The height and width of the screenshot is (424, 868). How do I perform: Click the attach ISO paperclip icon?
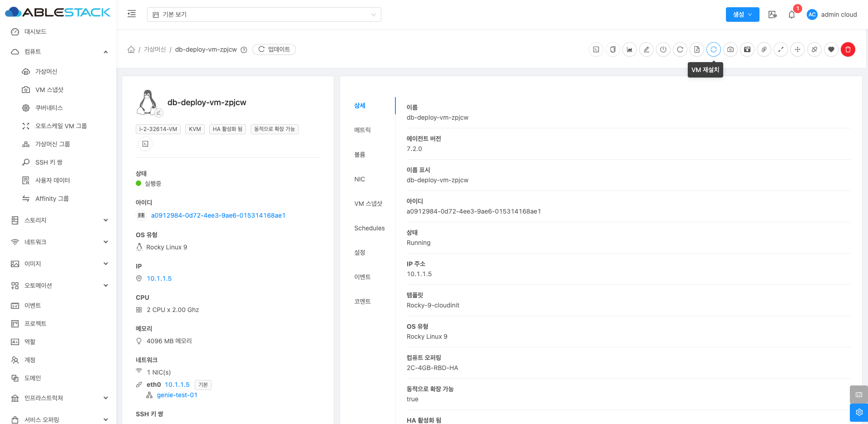point(764,49)
